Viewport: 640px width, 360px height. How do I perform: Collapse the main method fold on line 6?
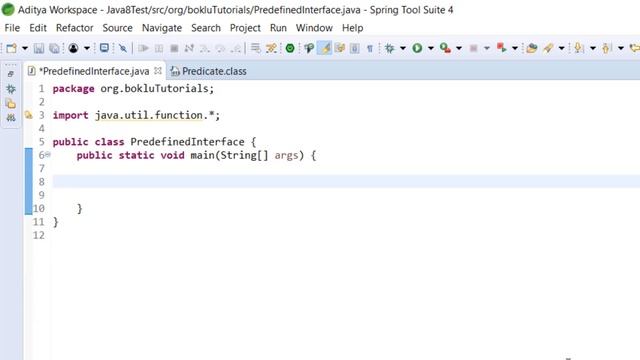pyautogui.click(x=48, y=154)
